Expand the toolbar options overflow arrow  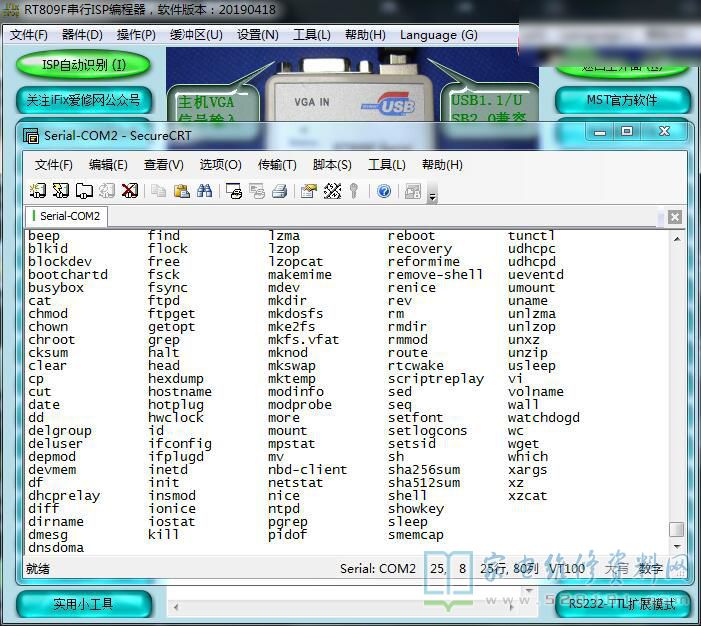(x=432, y=197)
